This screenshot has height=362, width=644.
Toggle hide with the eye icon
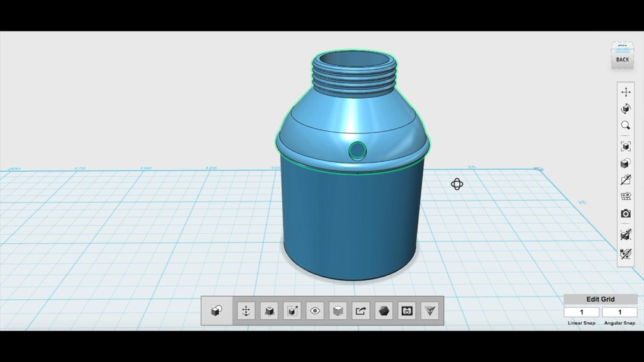click(315, 310)
